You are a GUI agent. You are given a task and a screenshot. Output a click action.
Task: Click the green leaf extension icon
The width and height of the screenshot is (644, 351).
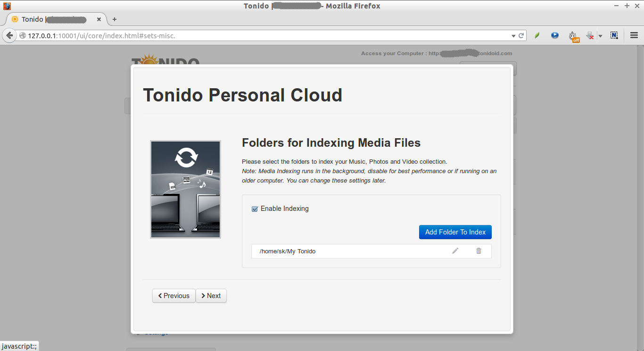(x=537, y=35)
